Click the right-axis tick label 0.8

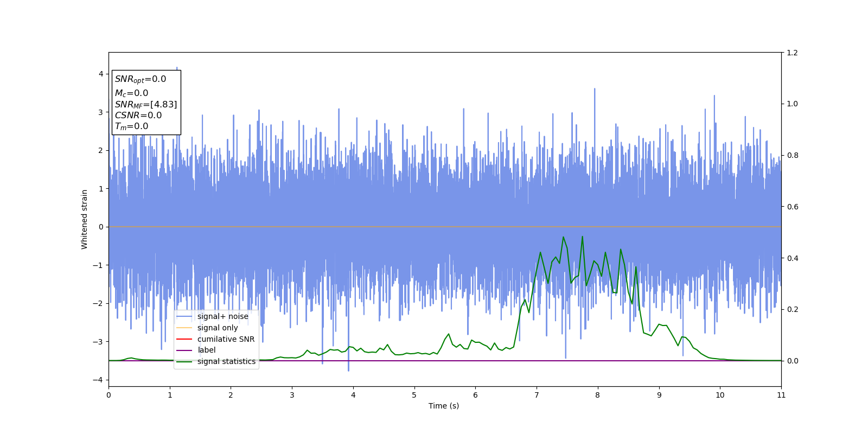click(x=792, y=155)
